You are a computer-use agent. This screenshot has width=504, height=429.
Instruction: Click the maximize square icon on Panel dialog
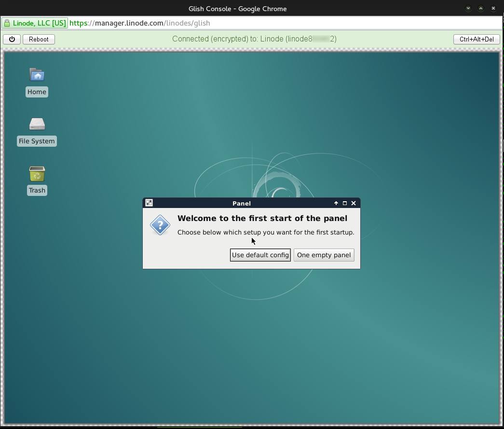click(344, 203)
